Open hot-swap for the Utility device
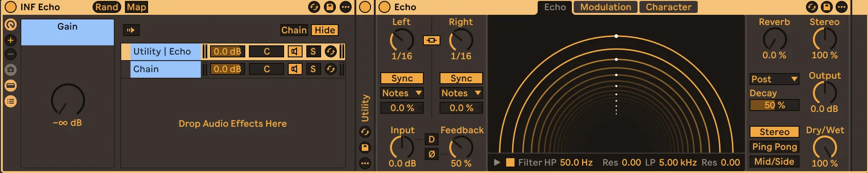Viewport: 868px width, 173px height. (365, 132)
